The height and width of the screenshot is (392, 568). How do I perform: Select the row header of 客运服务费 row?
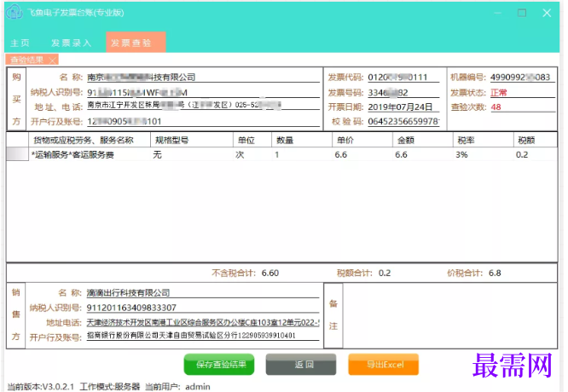pos(17,154)
